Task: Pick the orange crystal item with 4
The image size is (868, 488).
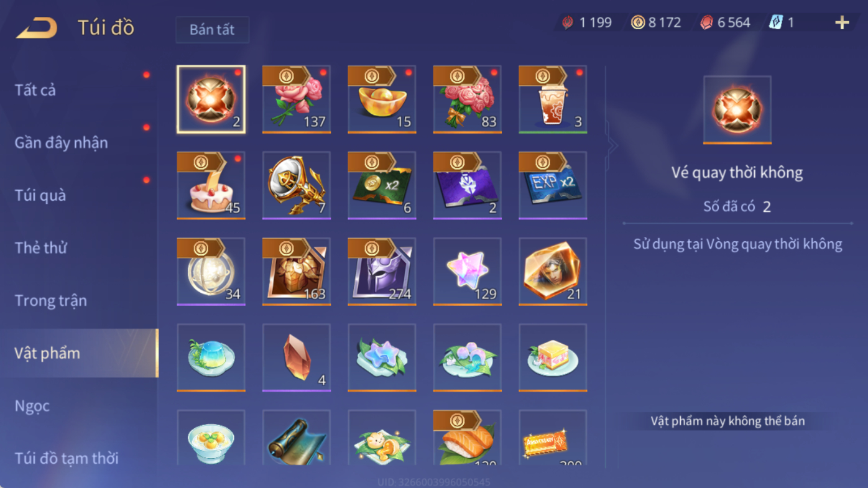Action: (x=297, y=357)
